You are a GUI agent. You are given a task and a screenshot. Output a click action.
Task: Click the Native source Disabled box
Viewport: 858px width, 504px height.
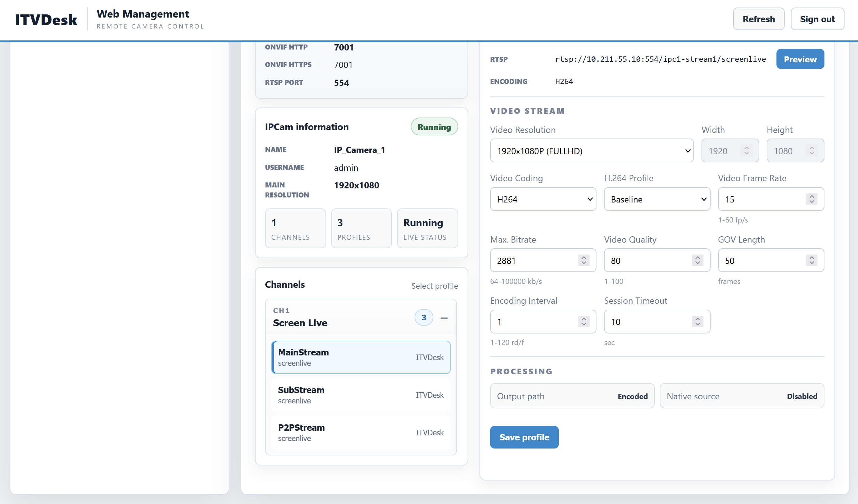(742, 396)
